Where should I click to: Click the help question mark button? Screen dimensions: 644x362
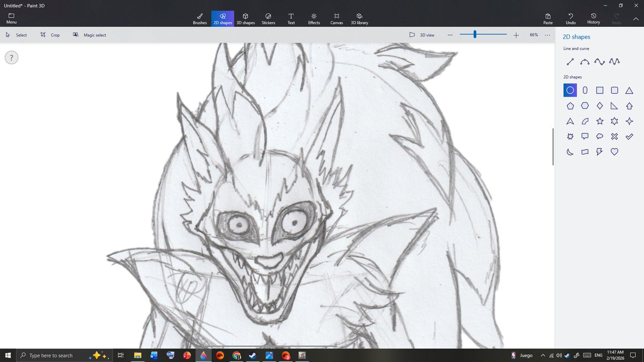[x=11, y=57]
